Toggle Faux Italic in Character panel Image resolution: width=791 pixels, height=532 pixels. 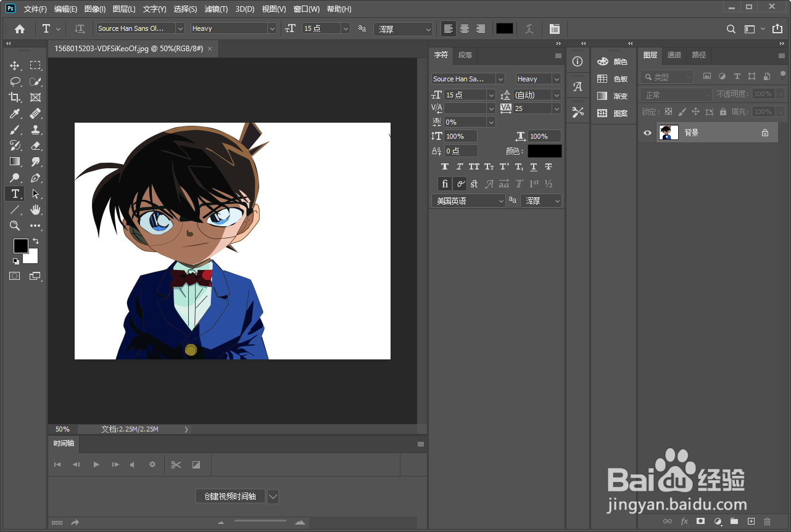(x=460, y=167)
